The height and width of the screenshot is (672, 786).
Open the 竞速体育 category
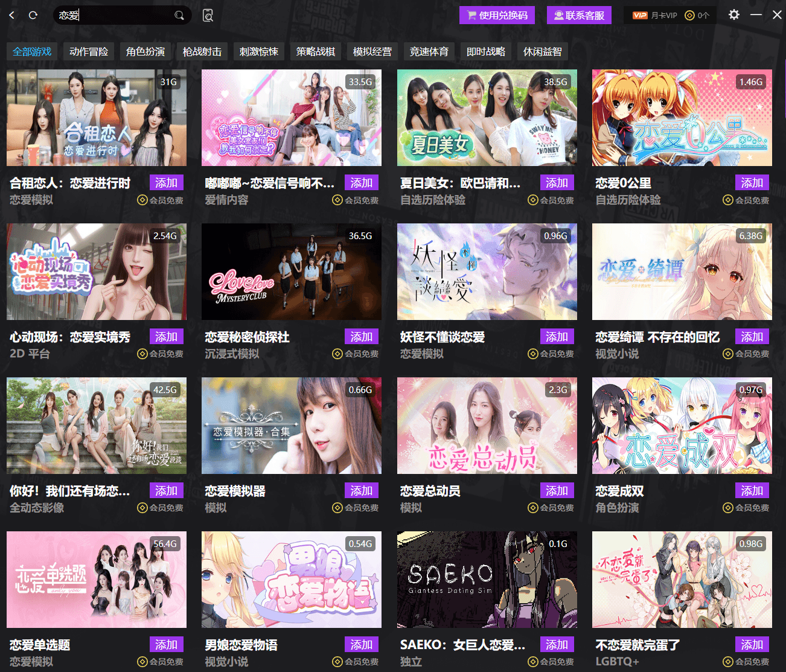coord(429,52)
